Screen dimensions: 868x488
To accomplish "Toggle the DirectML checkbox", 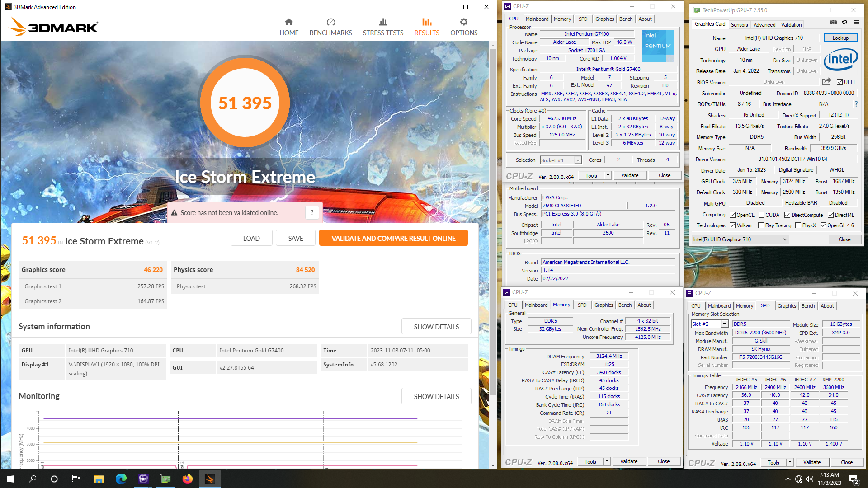I will pyautogui.click(x=830, y=215).
